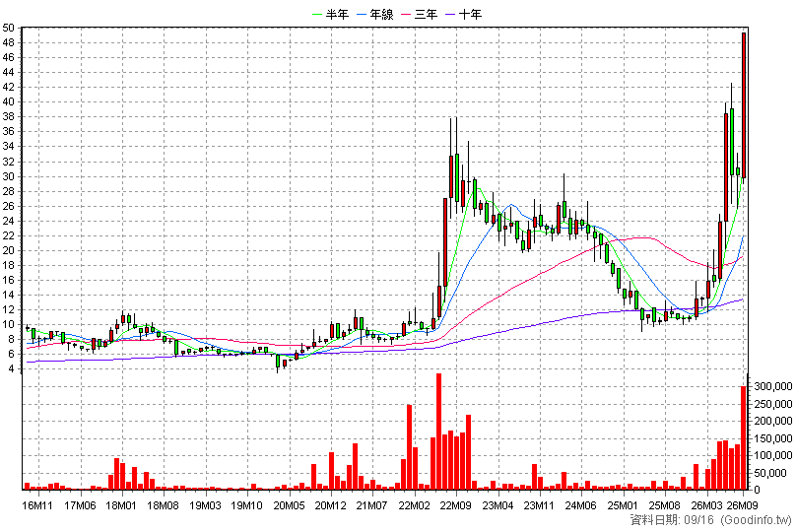
Task: Click the 300,000 volume axis label
Action: point(772,387)
